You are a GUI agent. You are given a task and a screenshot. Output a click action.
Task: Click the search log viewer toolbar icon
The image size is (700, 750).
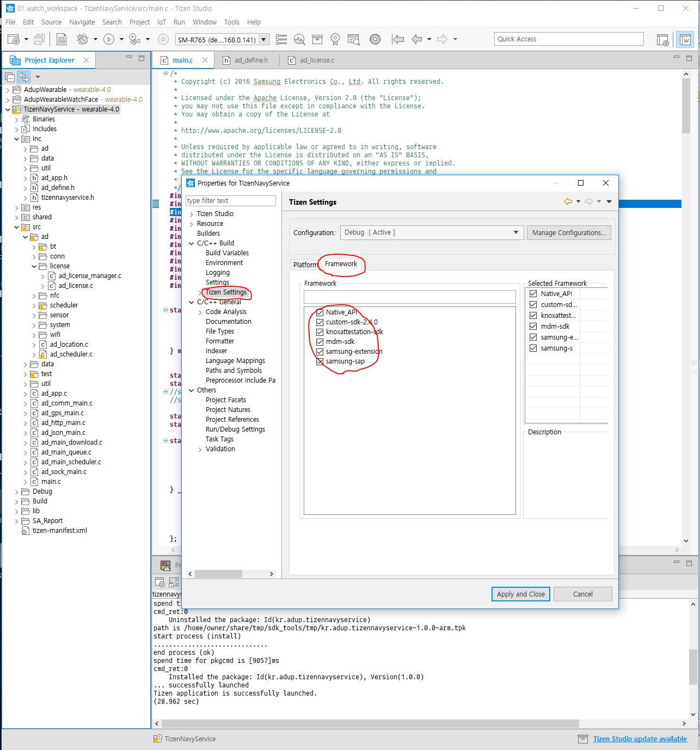pyautogui.click(x=354, y=39)
